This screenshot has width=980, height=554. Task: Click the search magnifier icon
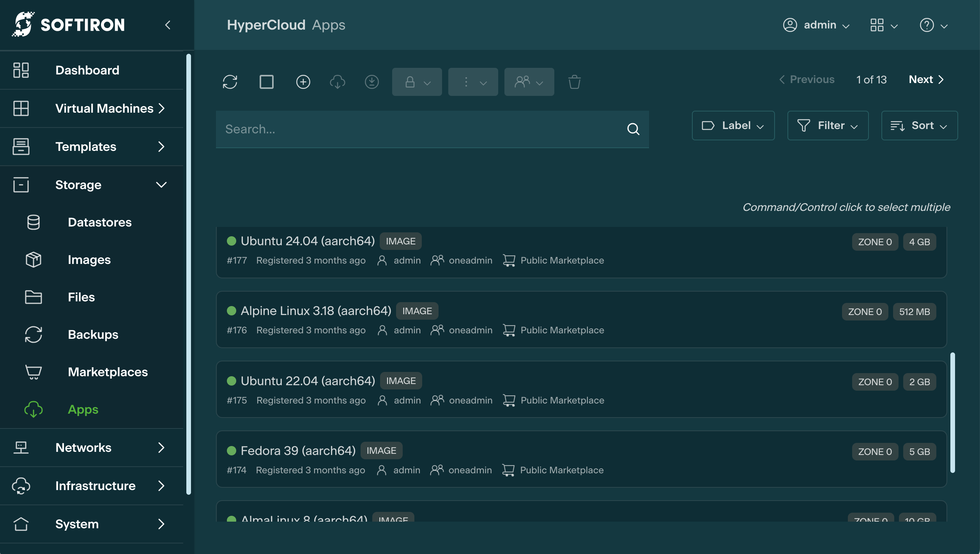[633, 129]
